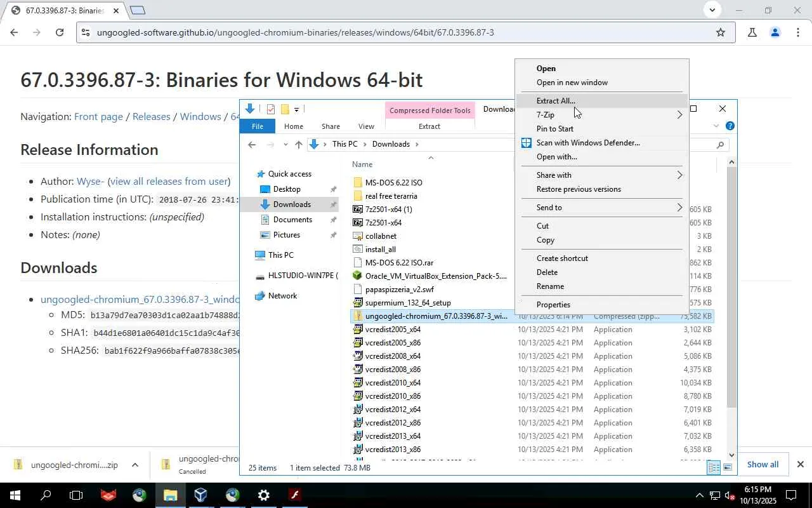Screen dimensions: 812x508
Task: Choose Pin to Start in the context menu
Action: 601,129
